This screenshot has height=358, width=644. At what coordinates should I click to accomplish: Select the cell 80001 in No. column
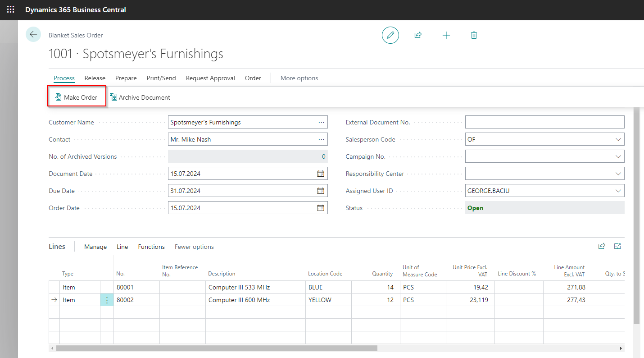[137, 287]
